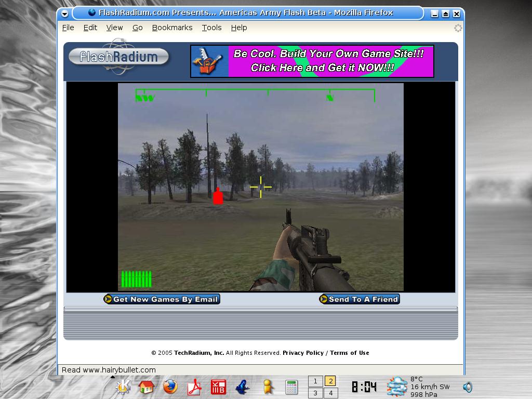Click Get New Games By Email button
Viewport: 532px width, 399px height.
click(x=162, y=299)
